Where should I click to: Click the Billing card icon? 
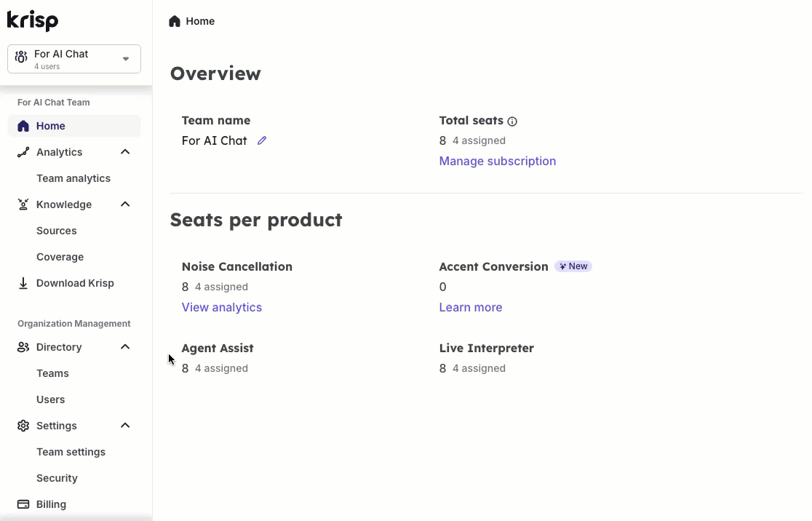point(23,504)
